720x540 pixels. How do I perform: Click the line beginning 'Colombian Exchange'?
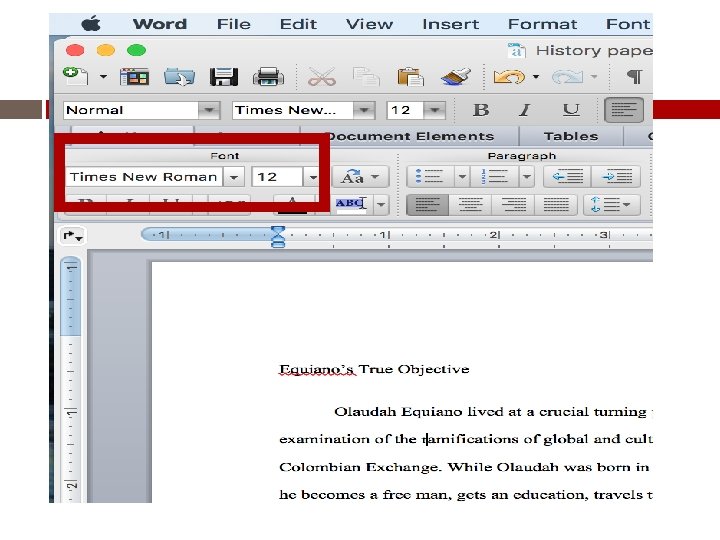465,467
